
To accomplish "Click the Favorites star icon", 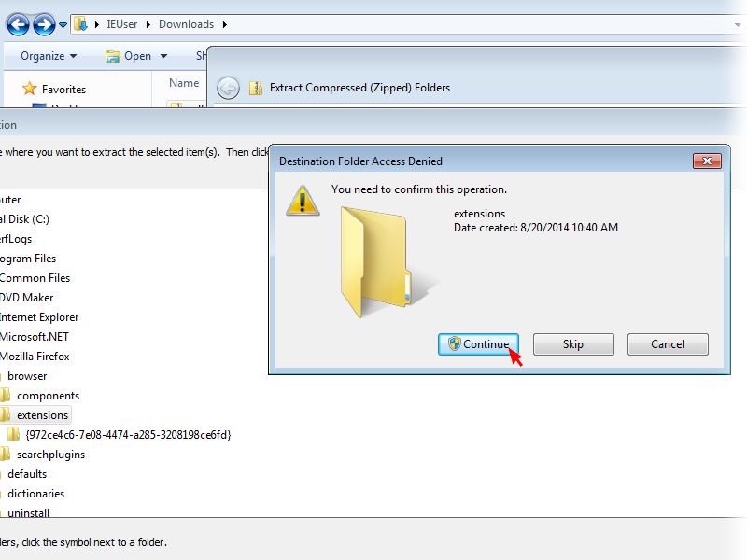I will [x=30, y=89].
